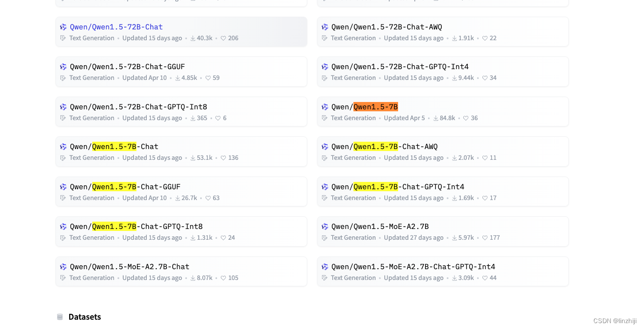Open the Qwen/Qwen1.5-72B-Chat-GPTQ-Int4 model card
644x329 pixels.
pos(443,72)
